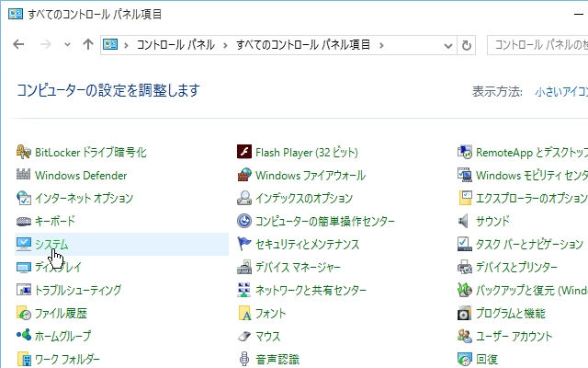The width and height of the screenshot is (588, 368).
Task: Open the ネットワークと共有センター link text
Action: (x=311, y=291)
